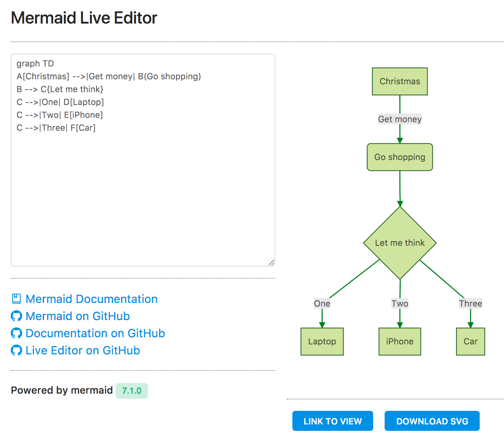Click the Get money edge label
The width and height of the screenshot is (504, 443).
[x=399, y=119]
